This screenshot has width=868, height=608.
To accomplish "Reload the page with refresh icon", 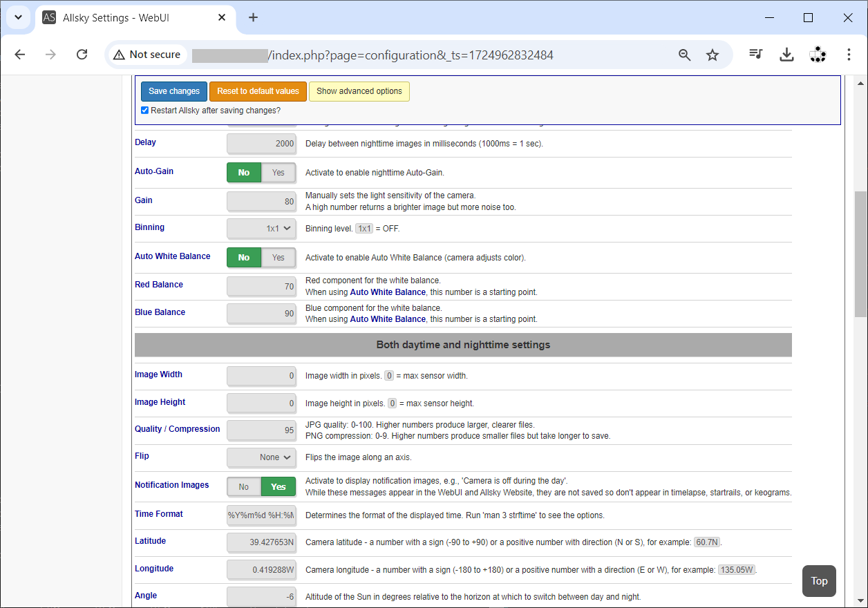I will [x=82, y=55].
